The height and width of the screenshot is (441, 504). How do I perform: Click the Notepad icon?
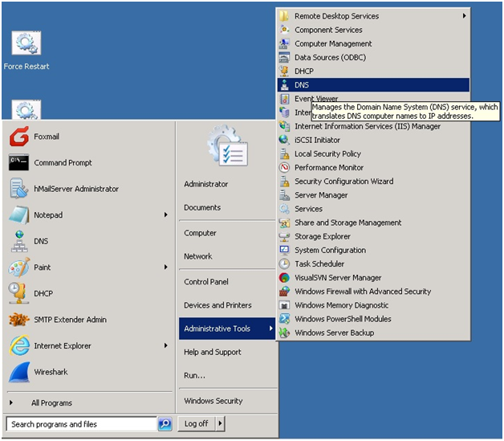click(x=19, y=214)
